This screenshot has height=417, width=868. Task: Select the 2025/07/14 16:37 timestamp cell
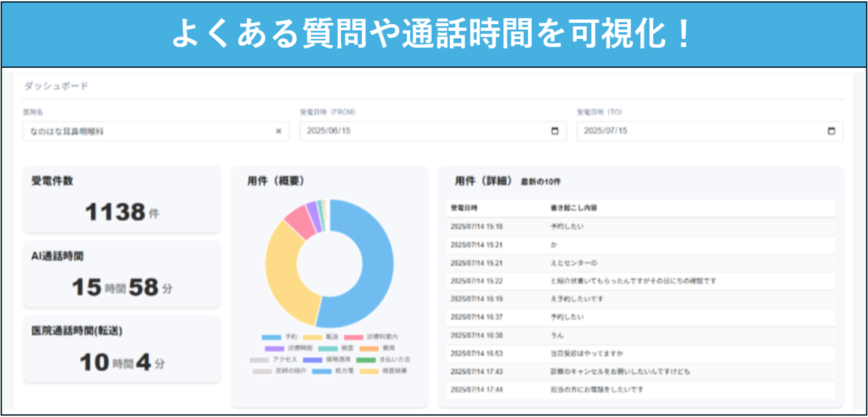477,317
